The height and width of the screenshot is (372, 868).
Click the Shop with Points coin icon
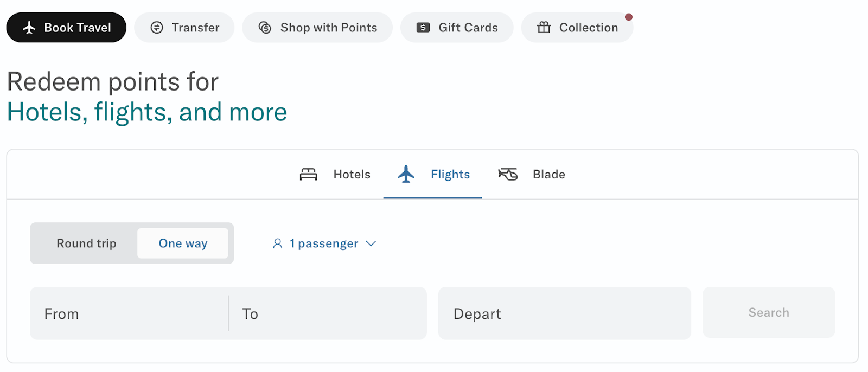pyautogui.click(x=265, y=28)
